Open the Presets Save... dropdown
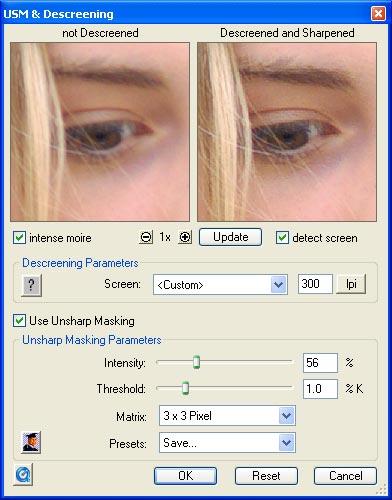The image size is (392, 500). [x=227, y=443]
